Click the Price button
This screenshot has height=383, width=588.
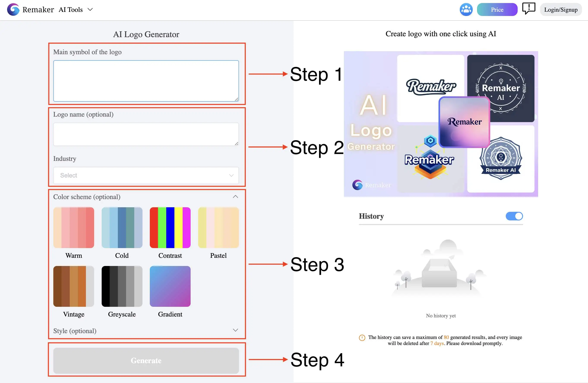click(497, 9)
